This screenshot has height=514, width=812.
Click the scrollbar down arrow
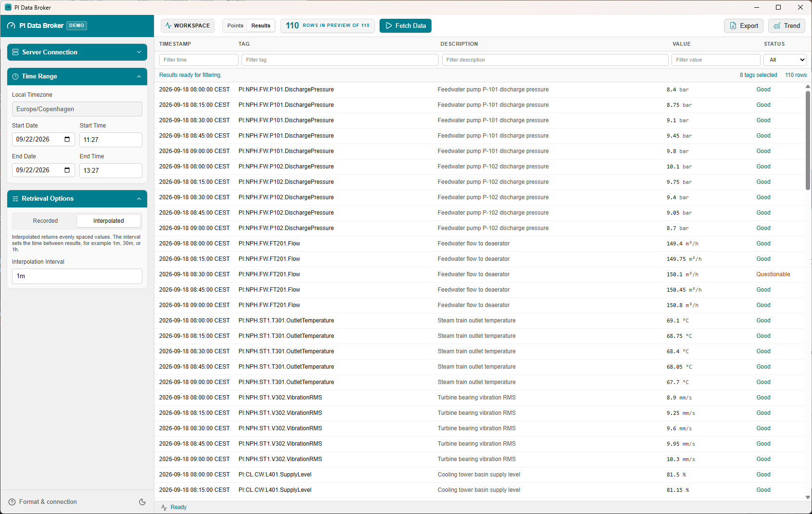[808, 497]
